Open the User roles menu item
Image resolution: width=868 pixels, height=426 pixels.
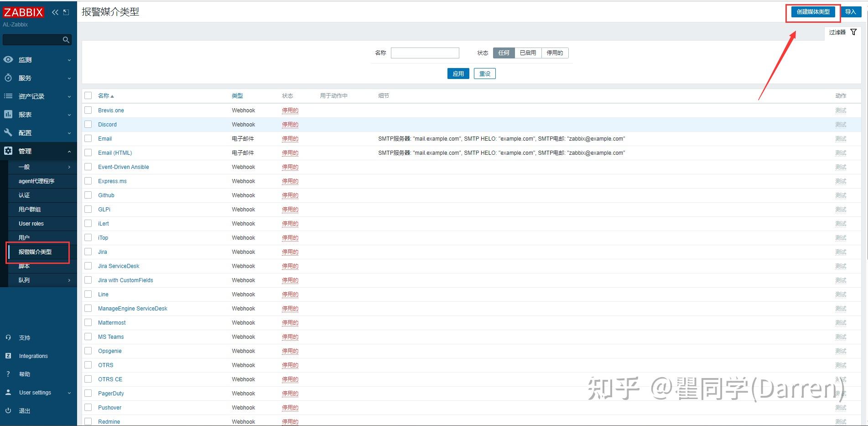click(31, 223)
